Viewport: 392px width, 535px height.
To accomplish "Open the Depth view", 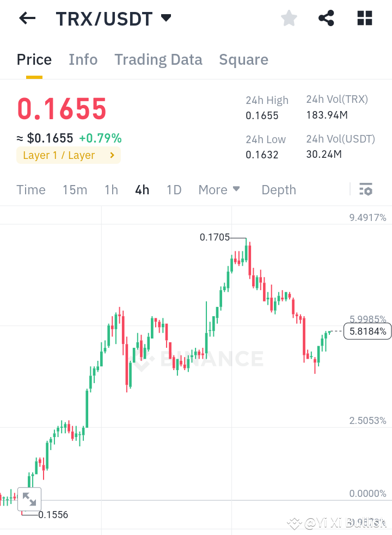I will click(278, 189).
